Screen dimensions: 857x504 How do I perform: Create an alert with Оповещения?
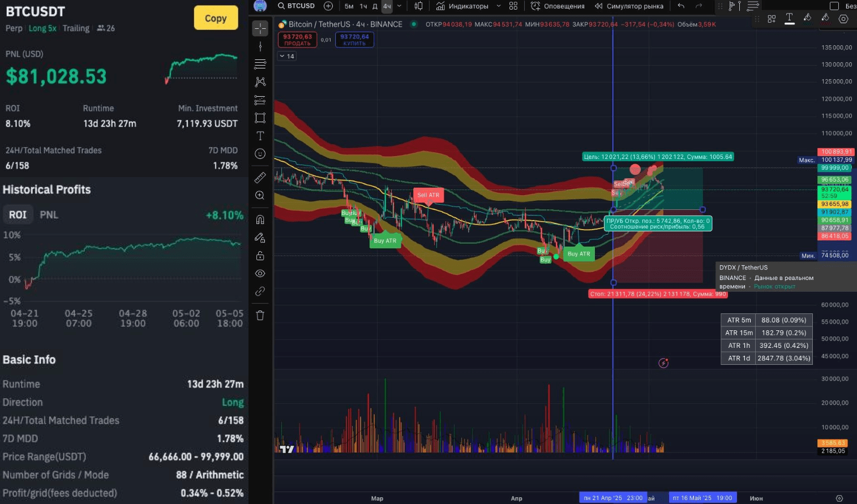click(x=558, y=6)
